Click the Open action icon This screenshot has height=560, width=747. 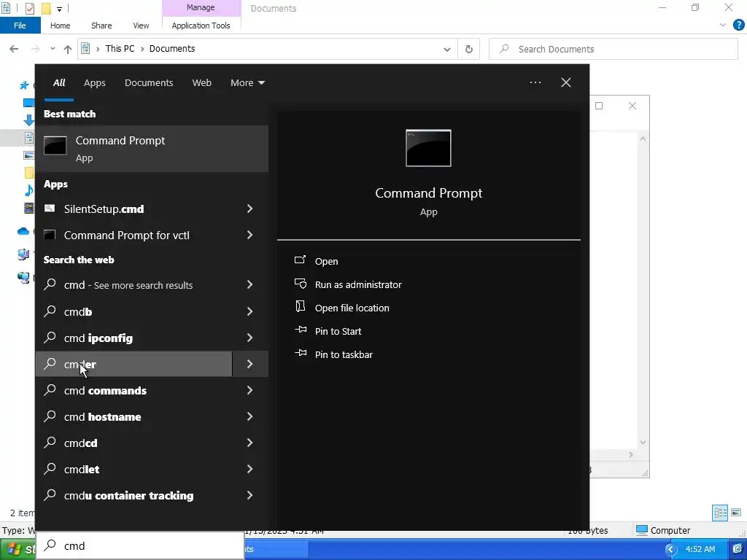click(300, 260)
